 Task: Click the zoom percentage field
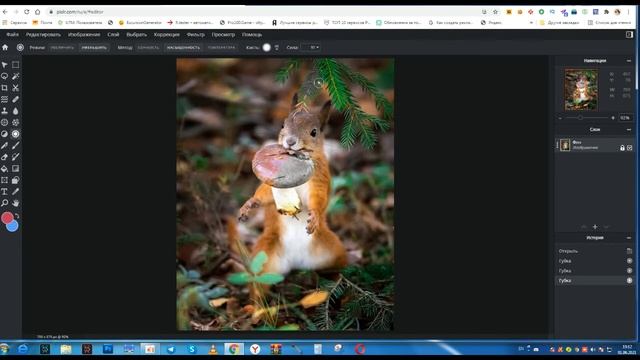tap(625, 118)
